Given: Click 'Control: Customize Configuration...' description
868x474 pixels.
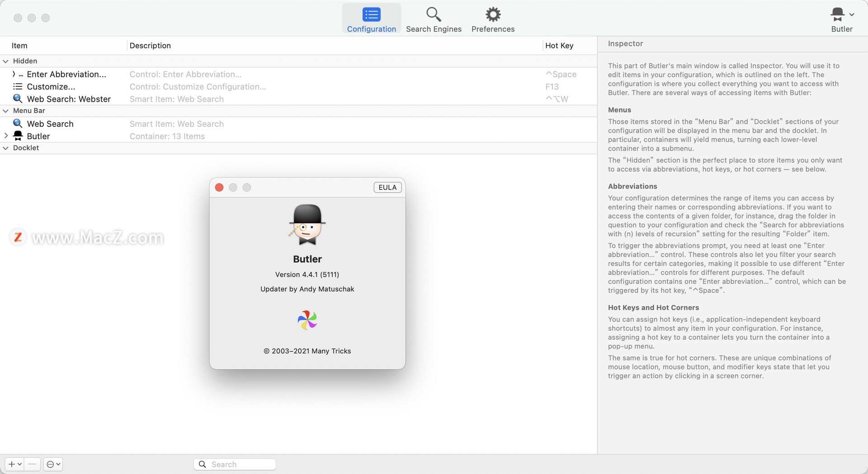Looking at the screenshot, I should (198, 87).
